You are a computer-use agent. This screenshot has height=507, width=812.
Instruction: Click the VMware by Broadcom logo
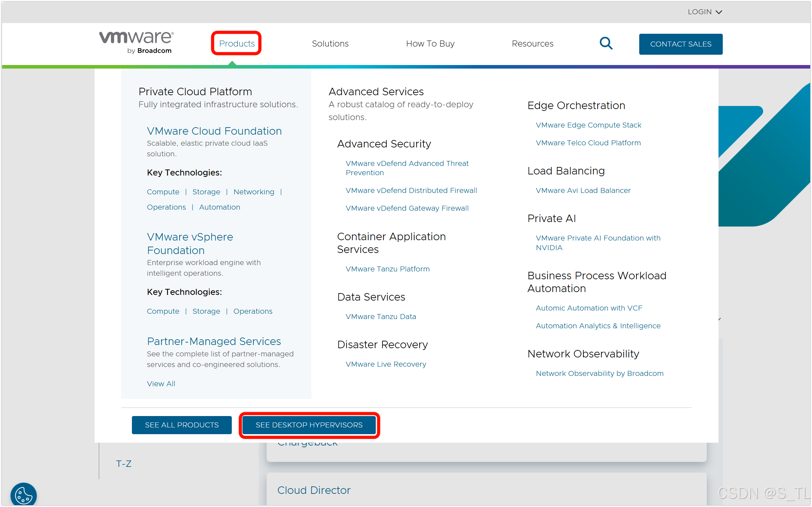(137, 42)
